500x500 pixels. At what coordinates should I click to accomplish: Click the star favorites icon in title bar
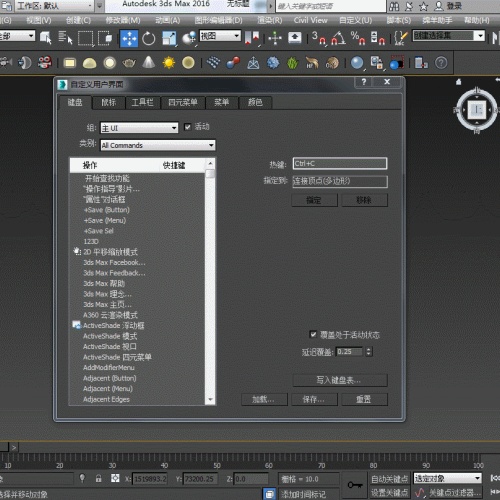tap(423, 6)
